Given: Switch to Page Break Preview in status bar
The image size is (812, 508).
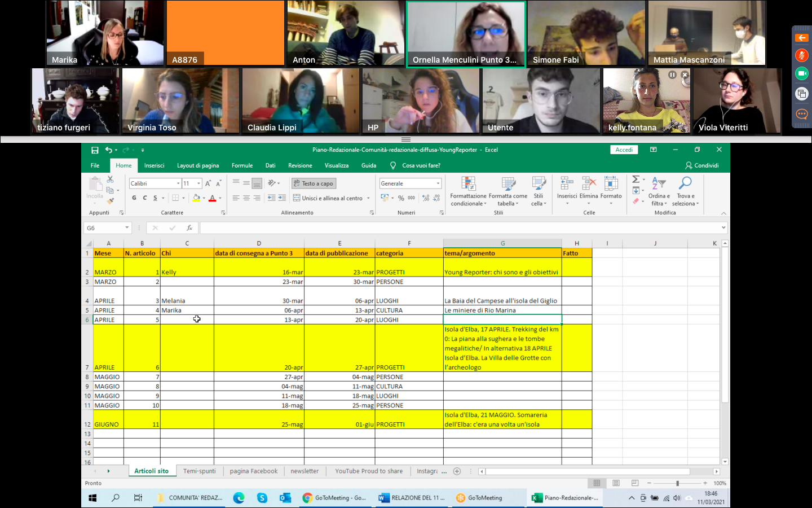Looking at the screenshot, I should click(x=635, y=483).
